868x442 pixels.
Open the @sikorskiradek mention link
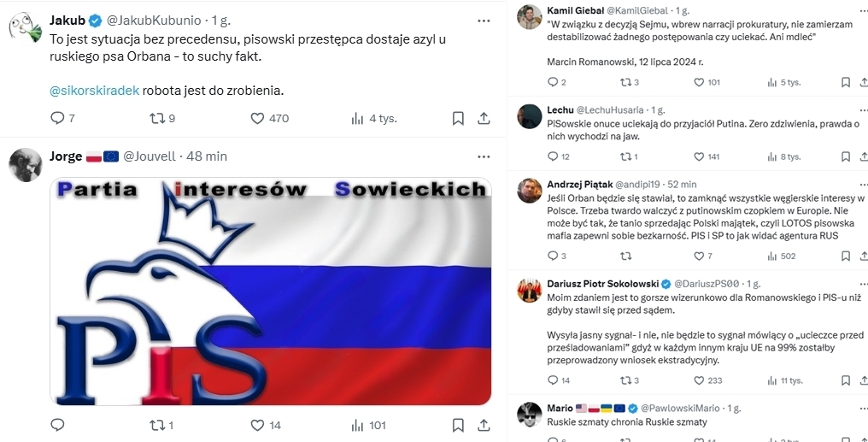[x=94, y=91]
